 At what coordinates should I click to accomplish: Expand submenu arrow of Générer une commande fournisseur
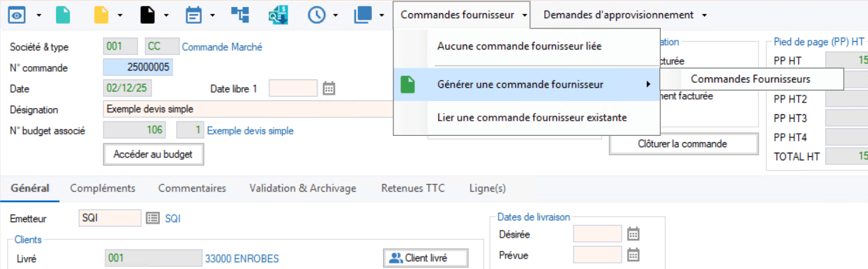tap(648, 84)
